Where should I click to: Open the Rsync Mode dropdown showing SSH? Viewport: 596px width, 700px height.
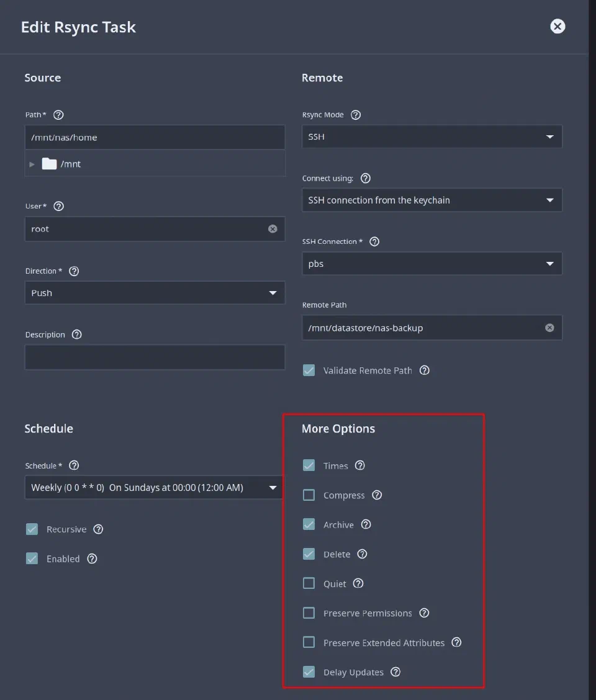click(432, 137)
